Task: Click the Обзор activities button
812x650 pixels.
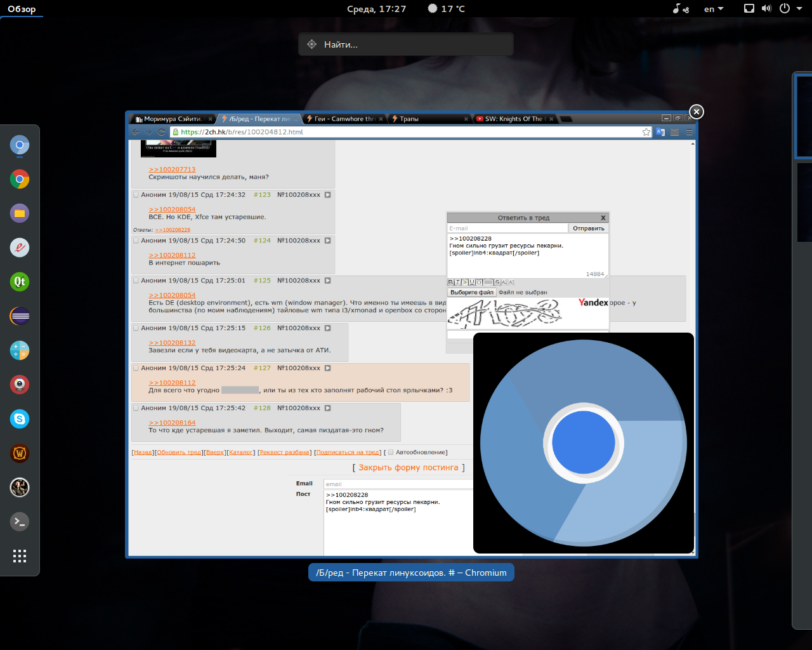Action: [x=22, y=9]
